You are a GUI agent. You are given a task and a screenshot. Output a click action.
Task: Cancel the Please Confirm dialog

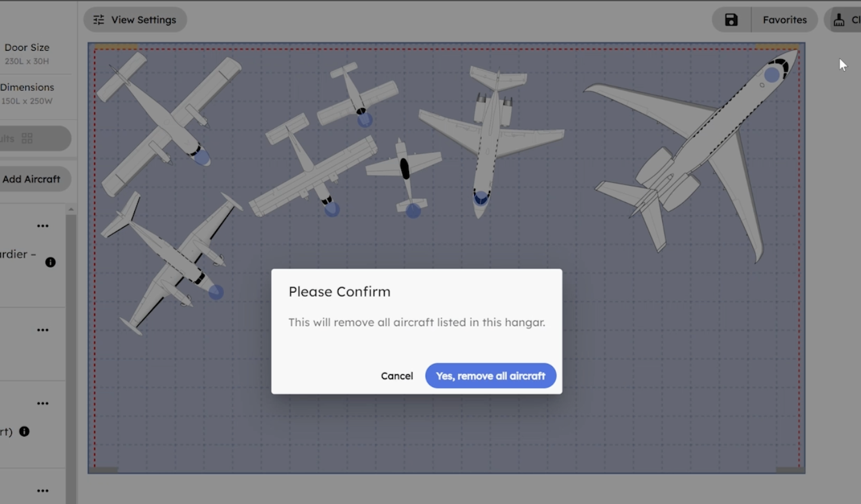point(396,376)
